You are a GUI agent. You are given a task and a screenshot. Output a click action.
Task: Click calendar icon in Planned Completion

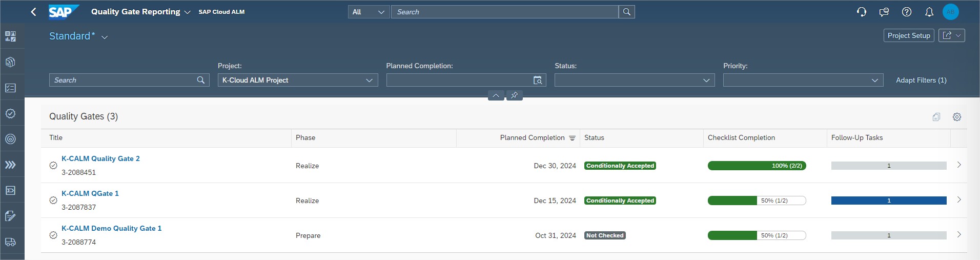(538, 81)
